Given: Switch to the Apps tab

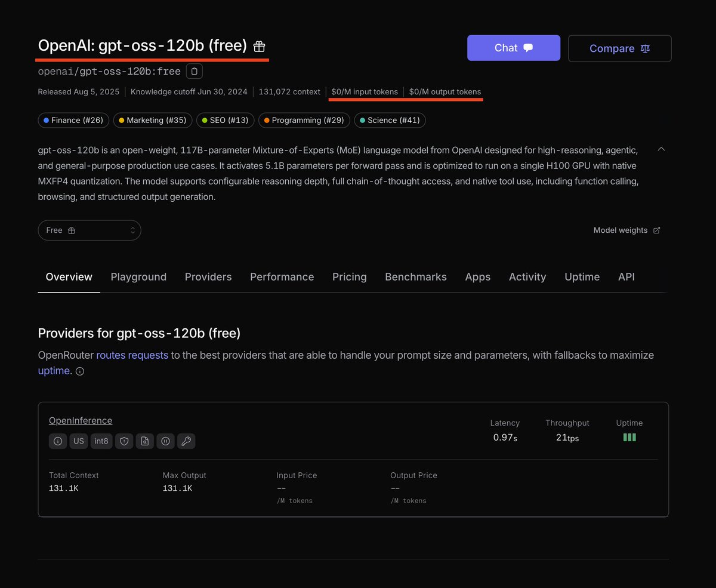Looking at the screenshot, I should point(478,277).
